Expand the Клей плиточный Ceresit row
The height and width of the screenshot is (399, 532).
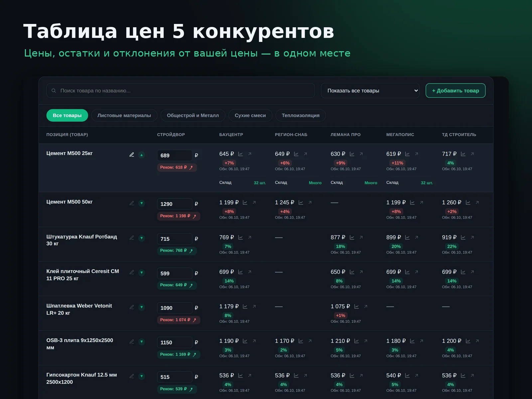[142, 273]
